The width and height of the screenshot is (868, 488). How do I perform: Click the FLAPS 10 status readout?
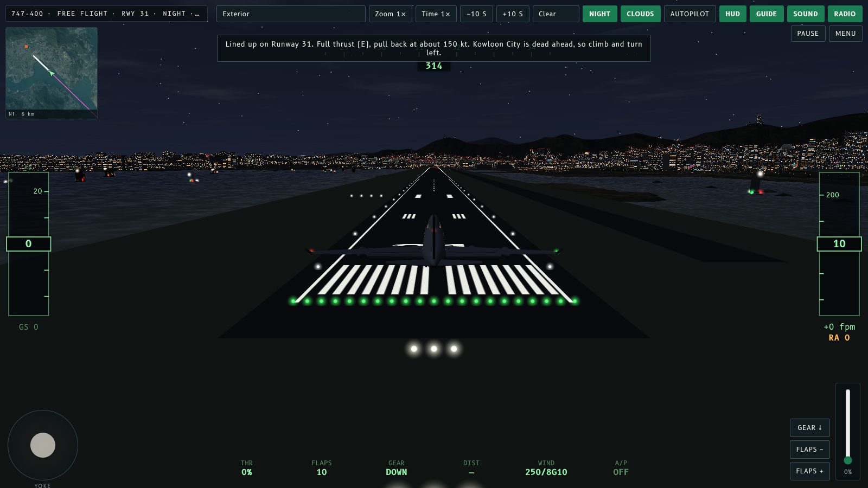(x=322, y=468)
